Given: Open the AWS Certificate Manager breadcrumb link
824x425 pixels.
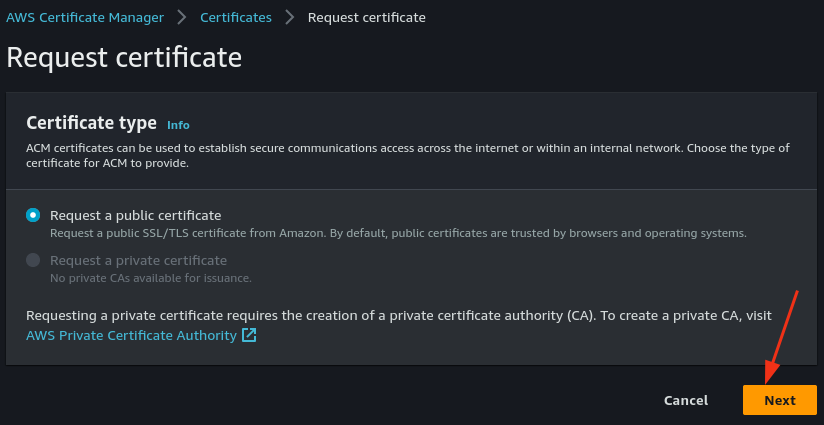Looking at the screenshot, I should [x=88, y=17].
